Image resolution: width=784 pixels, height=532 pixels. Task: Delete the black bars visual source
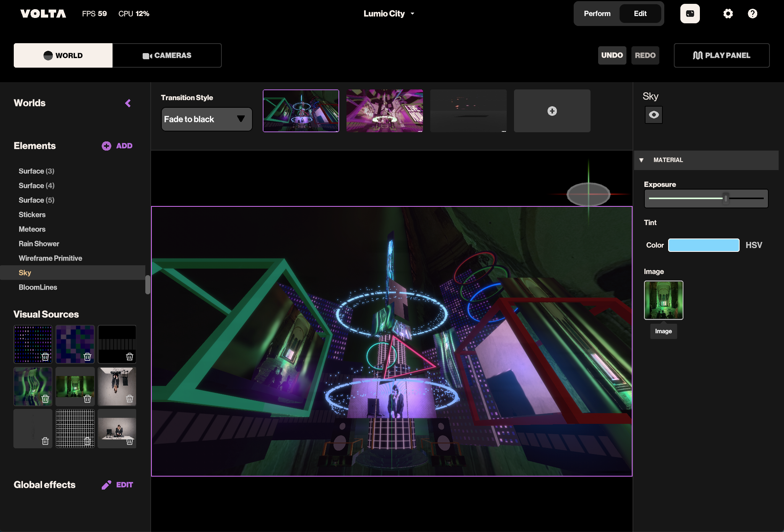pos(130,357)
